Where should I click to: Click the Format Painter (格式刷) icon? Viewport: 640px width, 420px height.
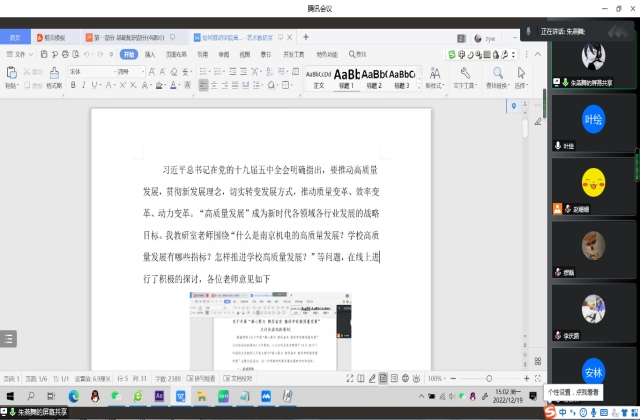tap(53, 73)
